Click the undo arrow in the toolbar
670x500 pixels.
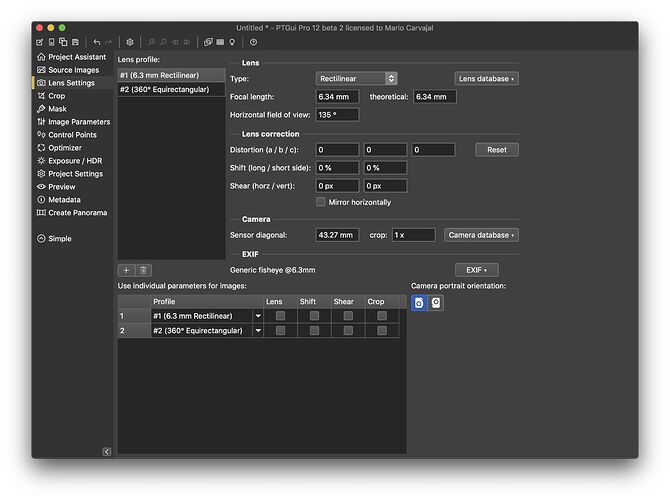(97, 42)
